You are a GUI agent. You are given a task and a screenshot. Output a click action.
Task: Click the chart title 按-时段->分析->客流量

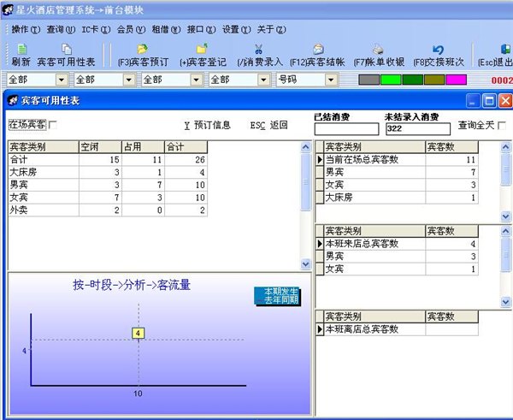tap(132, 285)
